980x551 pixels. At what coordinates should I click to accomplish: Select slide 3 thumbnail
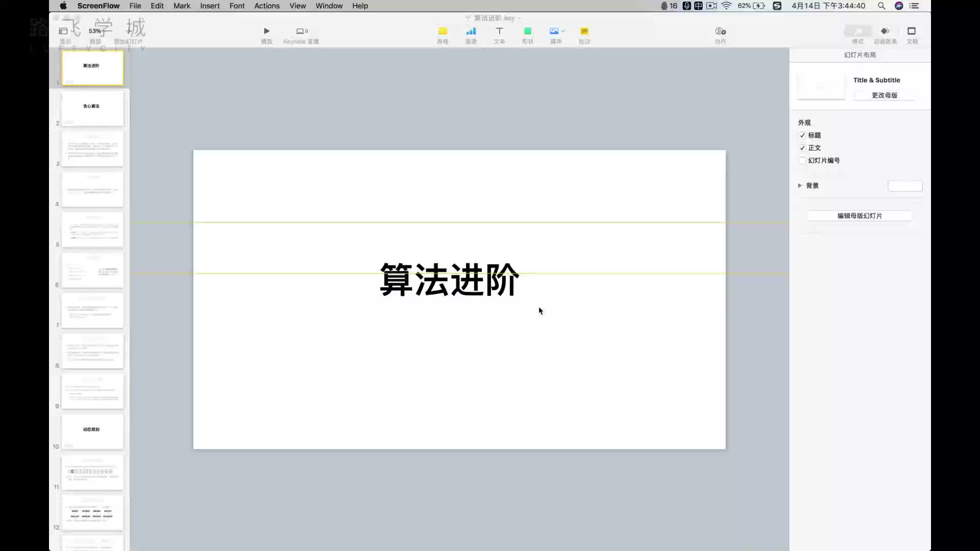[92, 148]
